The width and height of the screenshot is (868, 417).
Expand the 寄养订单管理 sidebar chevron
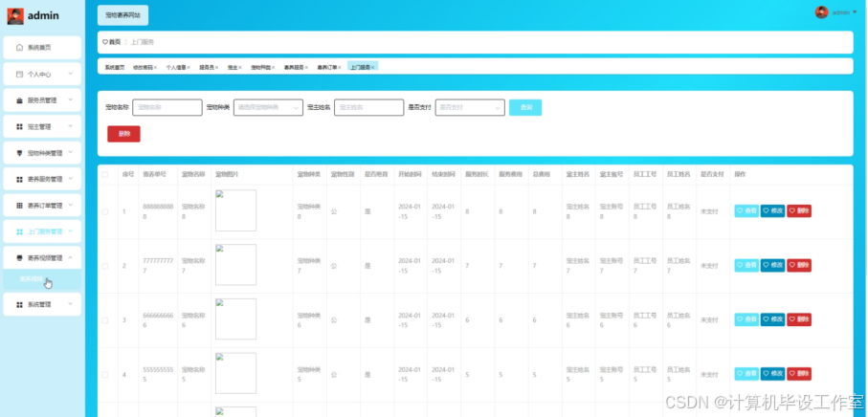pyautogui.click(x=70, y=206)
